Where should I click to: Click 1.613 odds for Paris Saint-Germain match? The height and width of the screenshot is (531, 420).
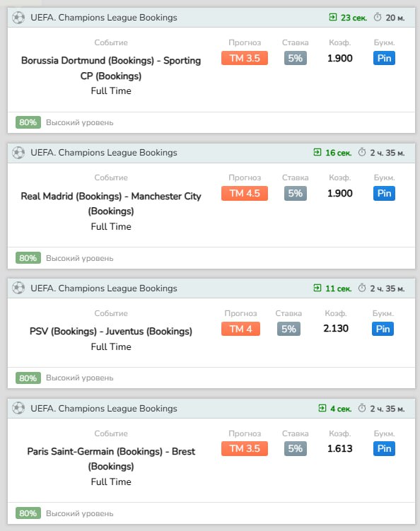click(339, 449)
